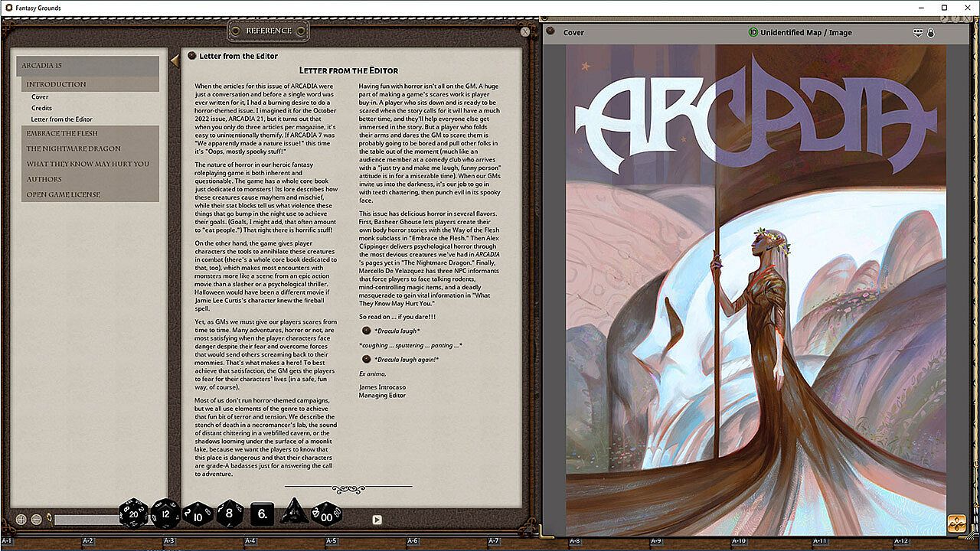Image resolution: width=980 pixels, height=551 pixels.
Task: Toggle the ID identification icon on image
Action: coord(753,32)
